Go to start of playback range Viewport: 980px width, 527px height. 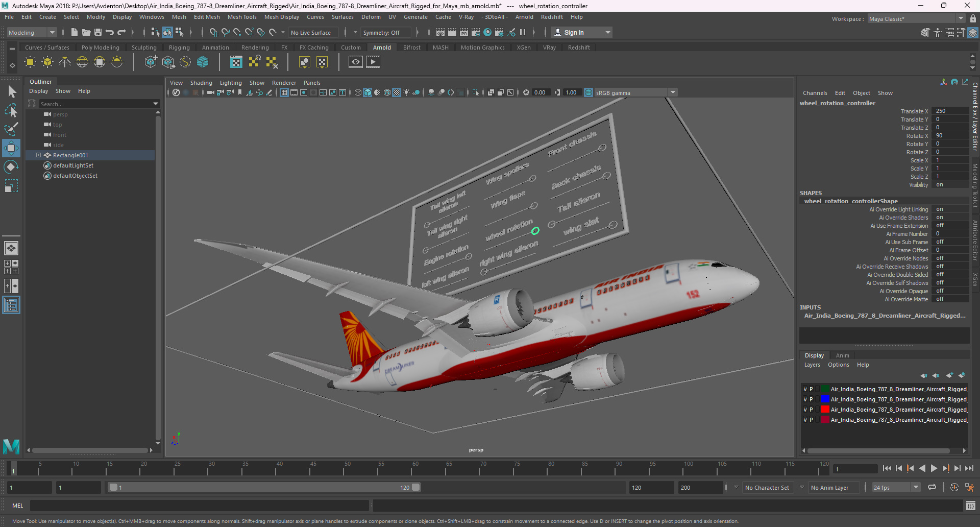[x=887, y=468]
